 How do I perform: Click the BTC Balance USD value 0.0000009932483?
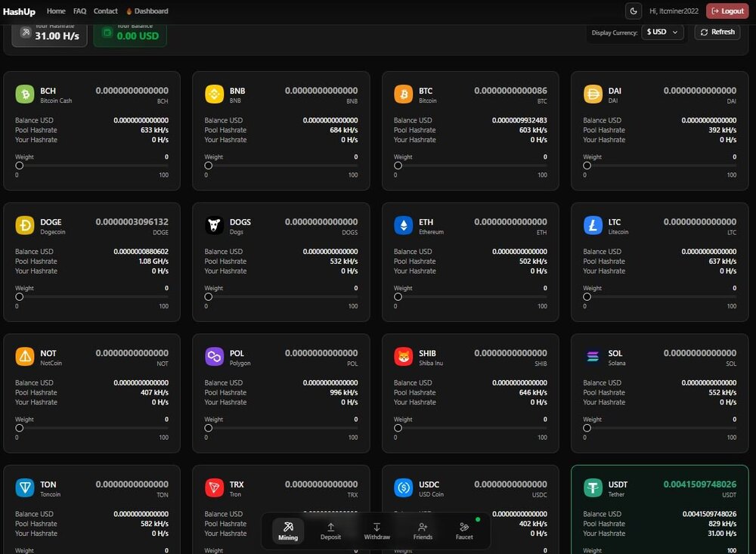click(x=520, y=120)
